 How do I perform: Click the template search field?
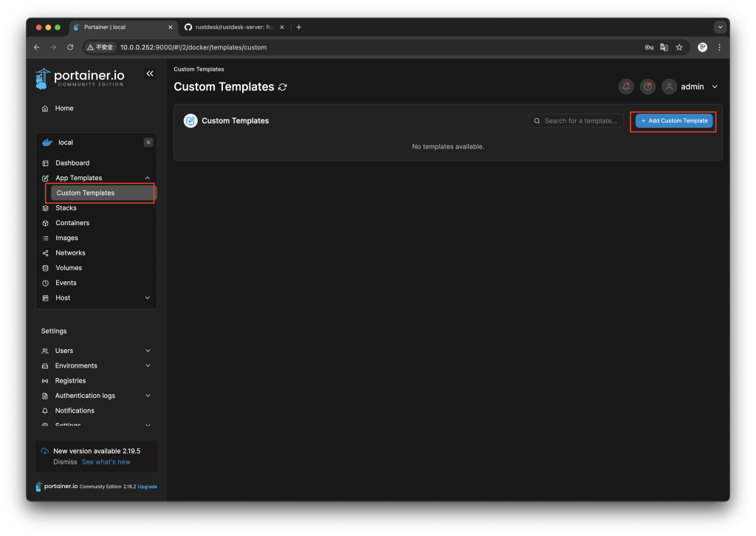click(x=576, y=120)
